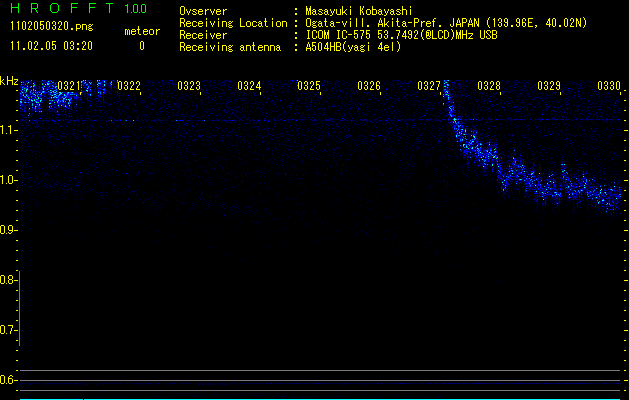The height and width of the screenshot is (400, 629).
Task: Select the 1.0 frequency axis label
Action: tap(9, 180)
